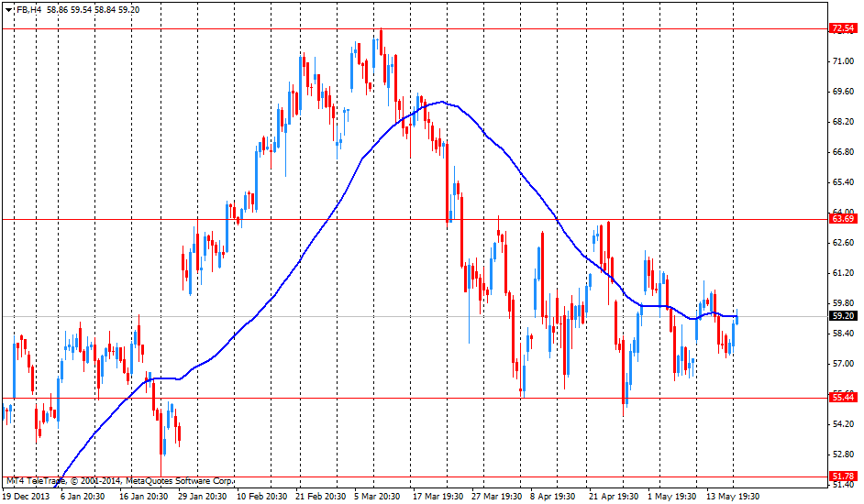
Task: Click the peak of the blue moving average
Action: click(443, 102)
